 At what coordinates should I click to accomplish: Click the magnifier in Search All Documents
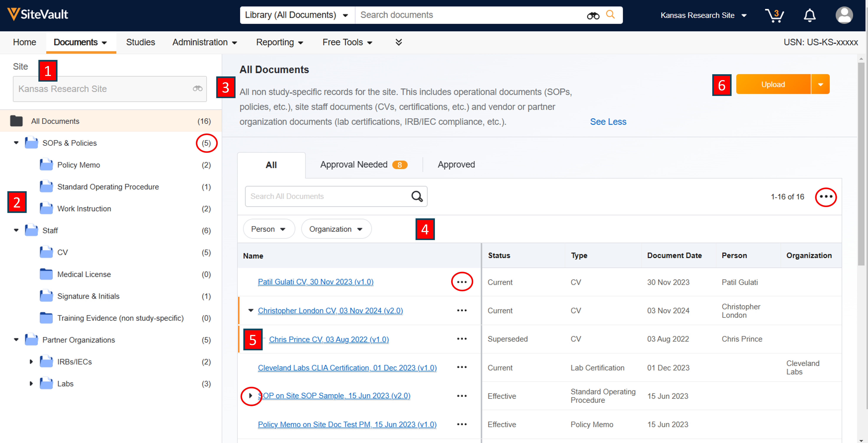pos(417,196)
